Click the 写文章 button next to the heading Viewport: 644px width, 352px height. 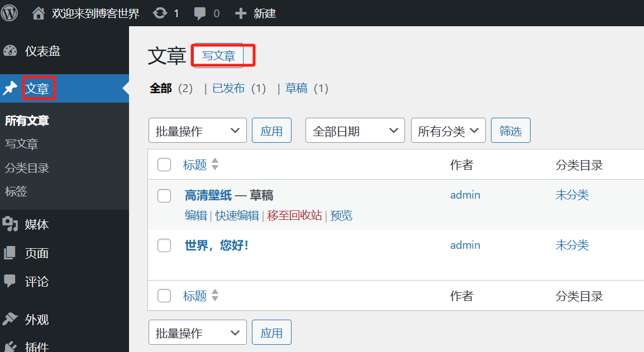218,55
